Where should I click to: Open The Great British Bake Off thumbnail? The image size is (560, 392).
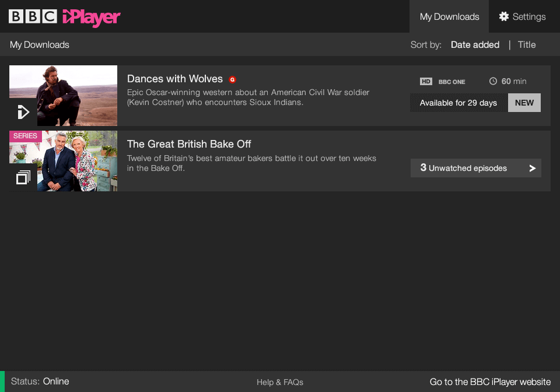(x=63, y=161)
